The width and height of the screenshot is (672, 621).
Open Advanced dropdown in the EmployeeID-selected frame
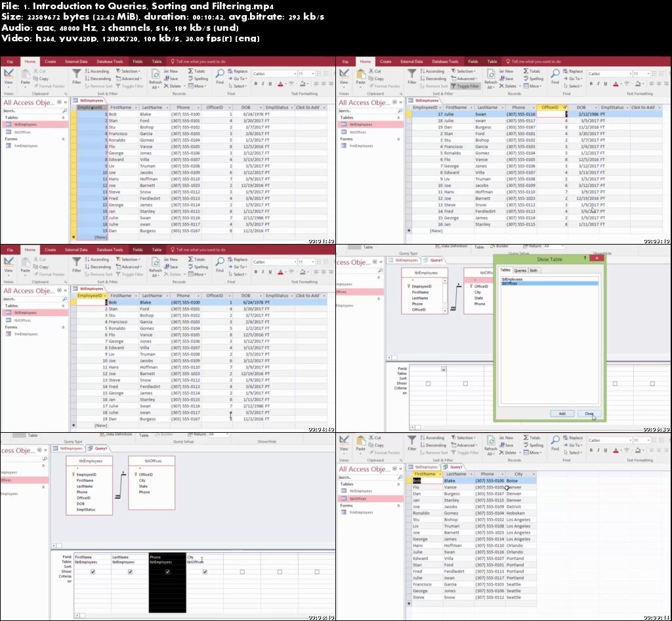pyautogui.click(x=129, y=79)
